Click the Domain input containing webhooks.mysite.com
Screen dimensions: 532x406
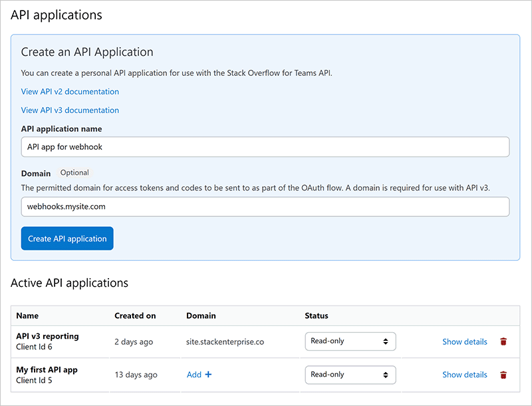click(x=265, y=206)
